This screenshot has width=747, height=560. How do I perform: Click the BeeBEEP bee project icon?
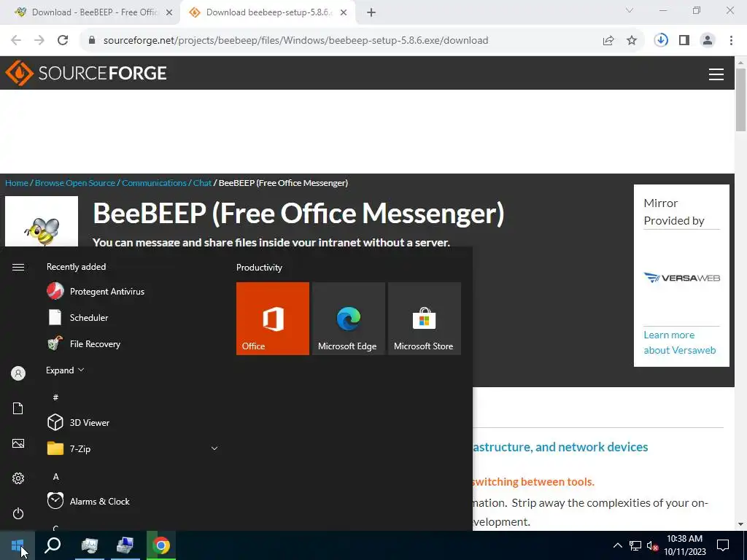(x=42, y=222)
